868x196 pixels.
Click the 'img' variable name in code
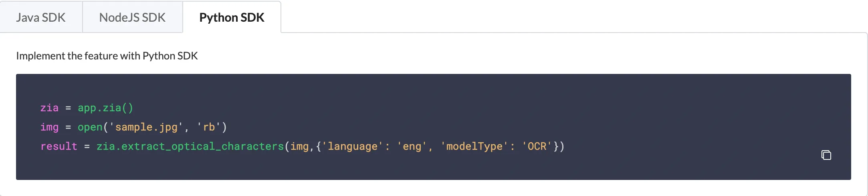[x=49, y=127]
